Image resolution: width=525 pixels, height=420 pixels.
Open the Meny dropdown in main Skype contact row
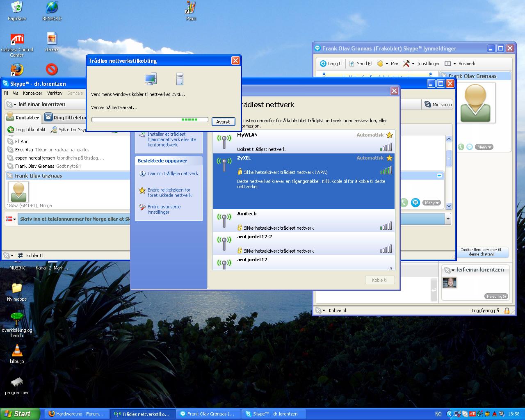point(431,203)
